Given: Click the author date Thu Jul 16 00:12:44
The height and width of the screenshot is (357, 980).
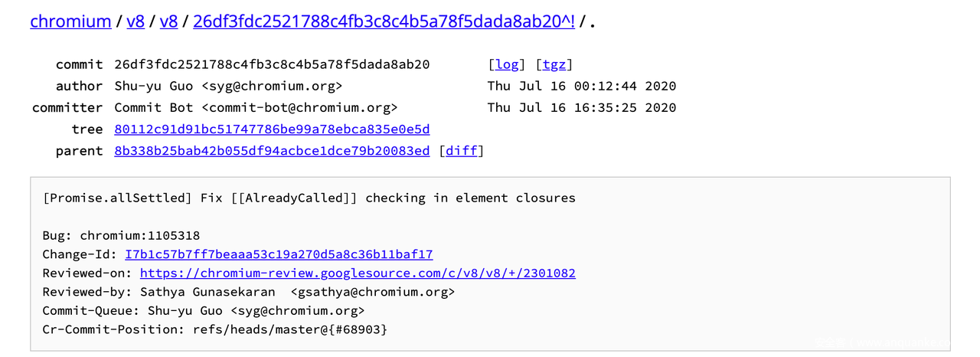Looking at the screenshot, I should click(581, 86).
